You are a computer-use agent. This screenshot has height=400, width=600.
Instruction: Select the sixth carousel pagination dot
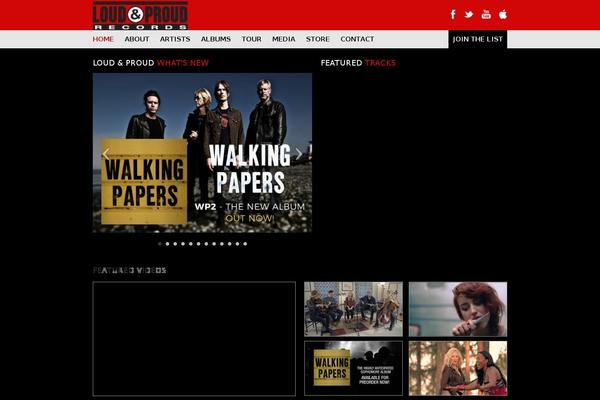coord(199,244)
